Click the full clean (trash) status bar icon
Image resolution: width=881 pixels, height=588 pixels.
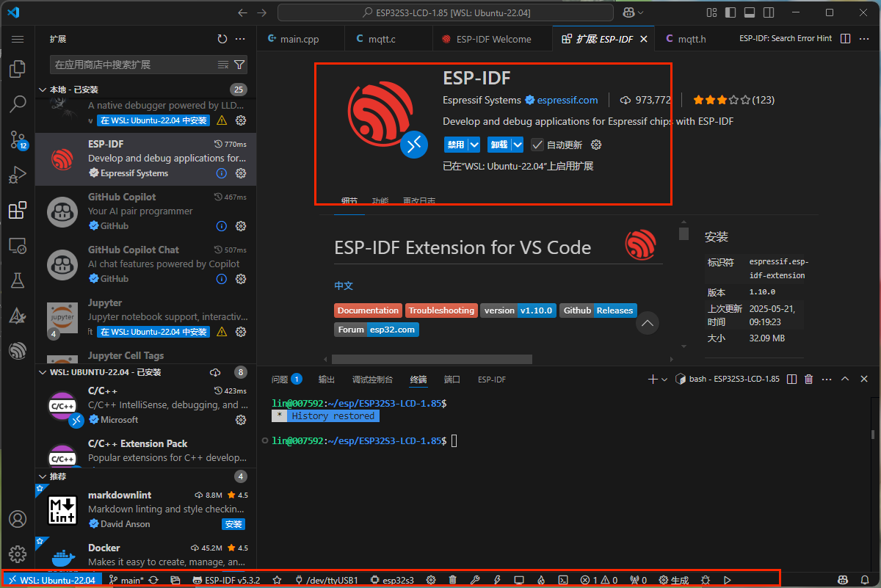coord(452,579)
